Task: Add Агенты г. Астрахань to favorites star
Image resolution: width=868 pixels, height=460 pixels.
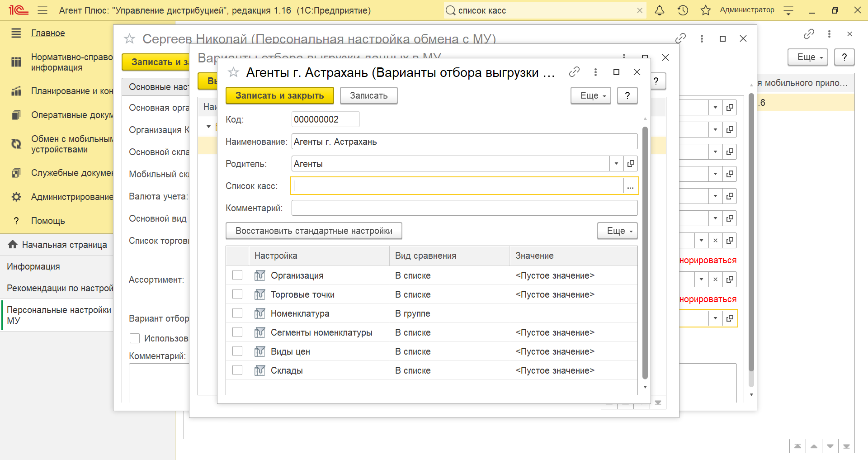Action: coord(233,72)
